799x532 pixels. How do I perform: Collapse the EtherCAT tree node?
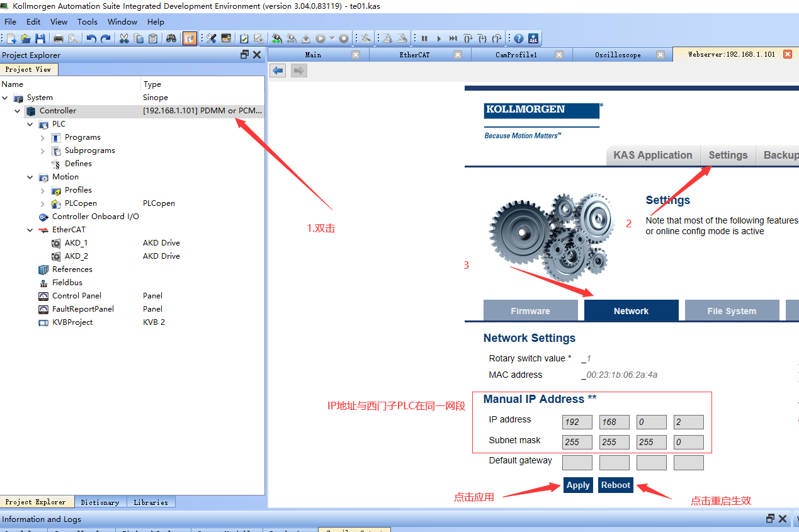pyautogui.click(x=30, y=230)
